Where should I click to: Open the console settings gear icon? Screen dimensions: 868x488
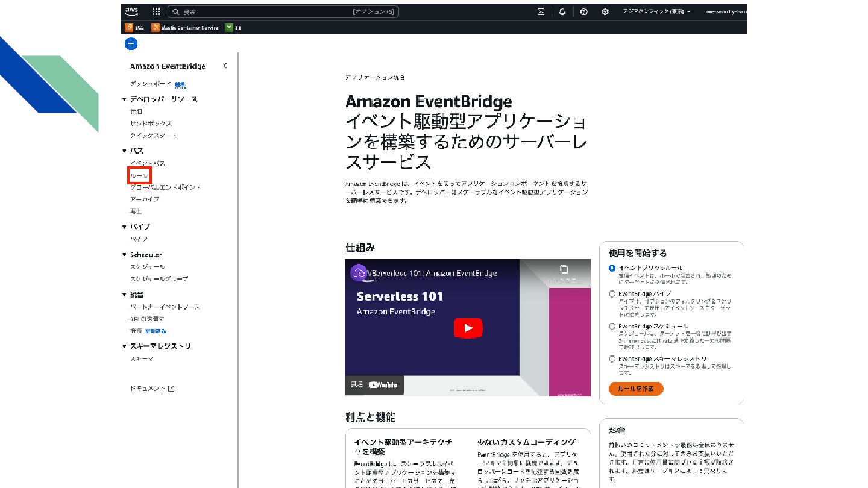tap(605, 11)
